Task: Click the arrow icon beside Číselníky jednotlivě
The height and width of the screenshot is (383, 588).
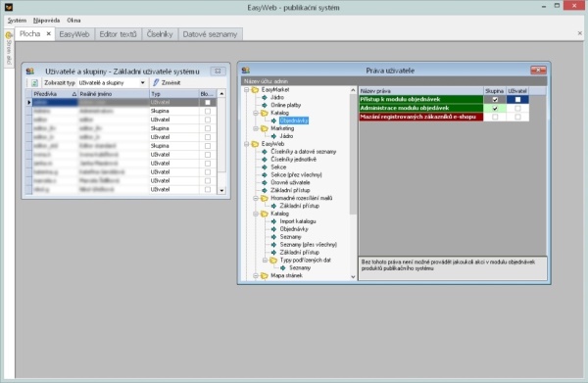Action: tap(265, 160)
